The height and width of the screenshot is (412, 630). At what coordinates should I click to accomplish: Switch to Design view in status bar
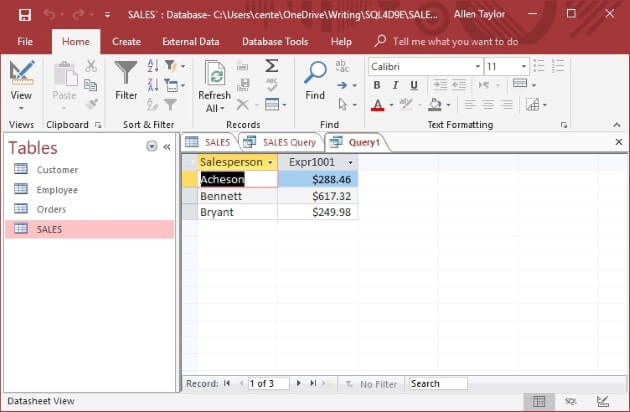pyautogui.click(x=601, y=401)
